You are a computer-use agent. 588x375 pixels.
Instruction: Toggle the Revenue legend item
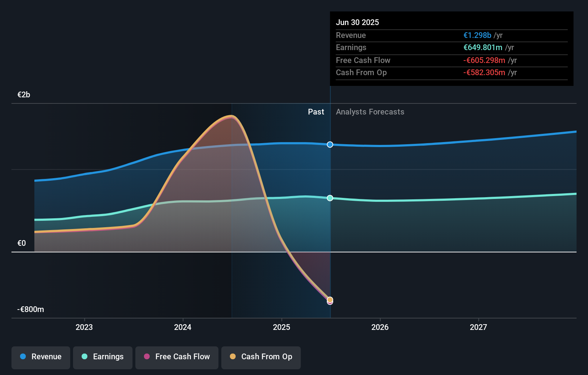pyautogui.click(x=41, y=357)
